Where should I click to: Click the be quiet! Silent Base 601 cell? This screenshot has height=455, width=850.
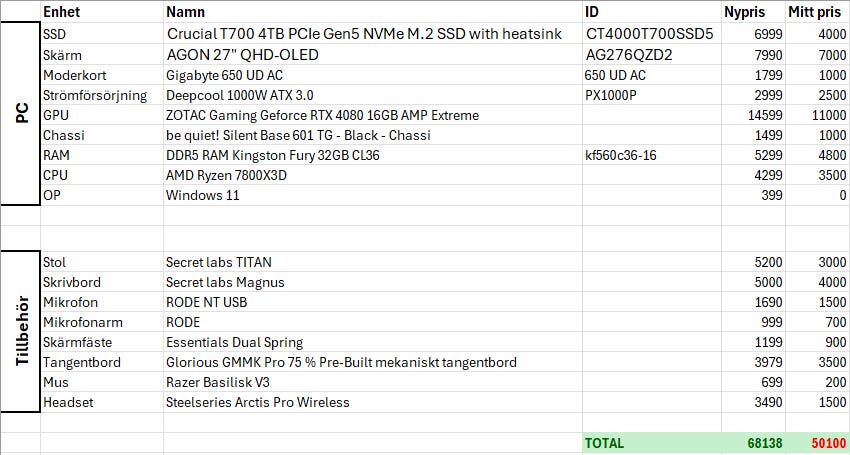(x=373, y=135)
